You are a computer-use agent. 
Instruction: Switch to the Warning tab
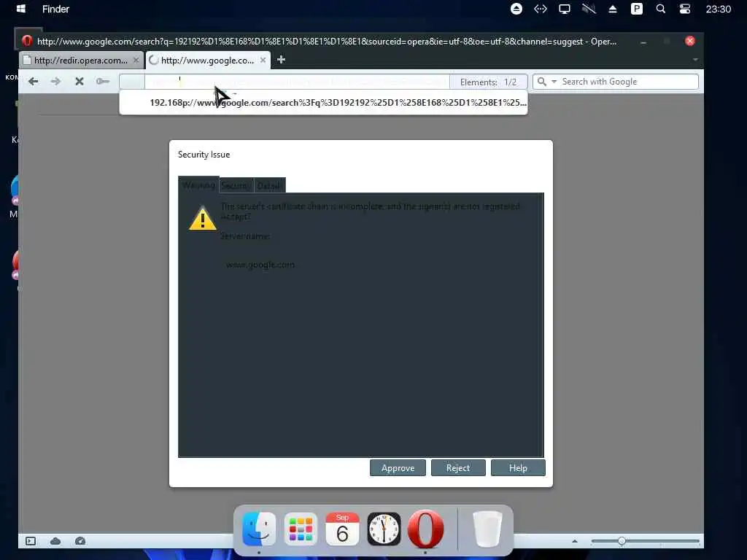(198, 184)
